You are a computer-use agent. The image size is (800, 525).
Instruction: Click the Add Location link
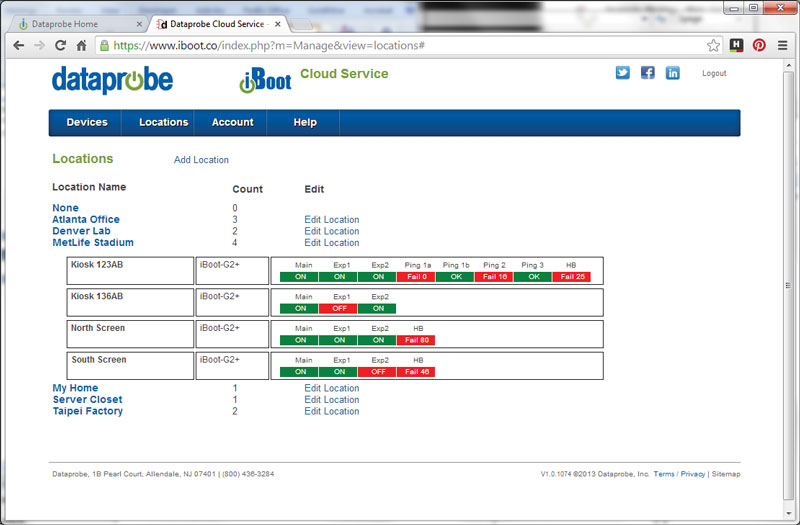pyautogui.click(x=201, y=160)
